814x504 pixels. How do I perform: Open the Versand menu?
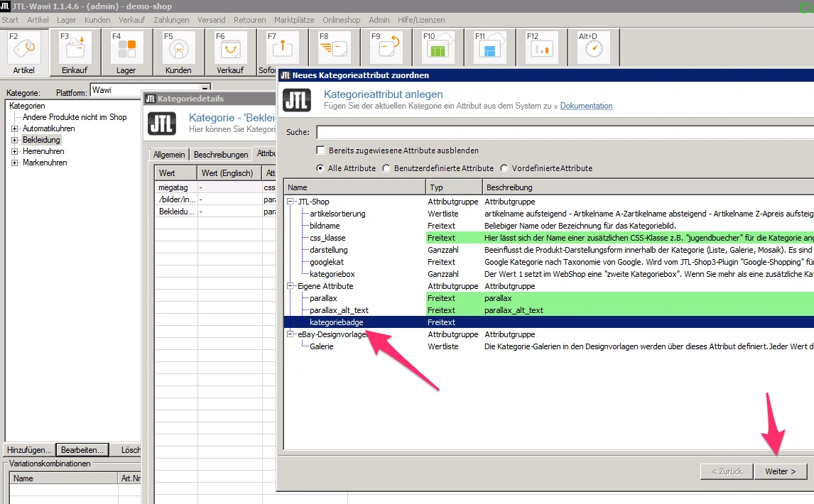coord(211,20)
